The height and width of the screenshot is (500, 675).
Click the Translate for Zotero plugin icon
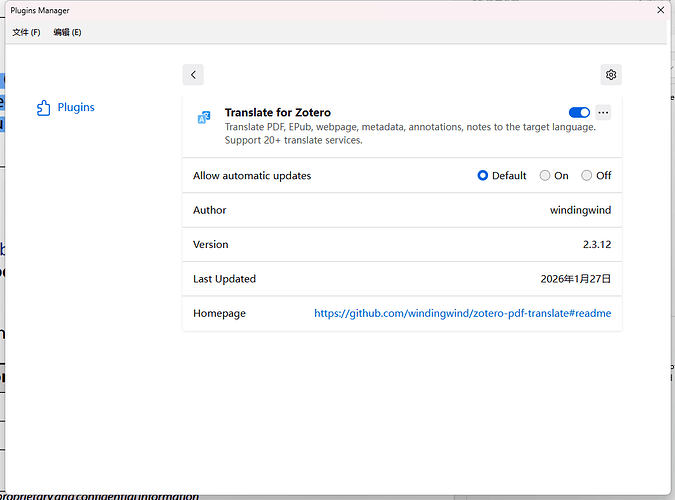tap(204, 118)
